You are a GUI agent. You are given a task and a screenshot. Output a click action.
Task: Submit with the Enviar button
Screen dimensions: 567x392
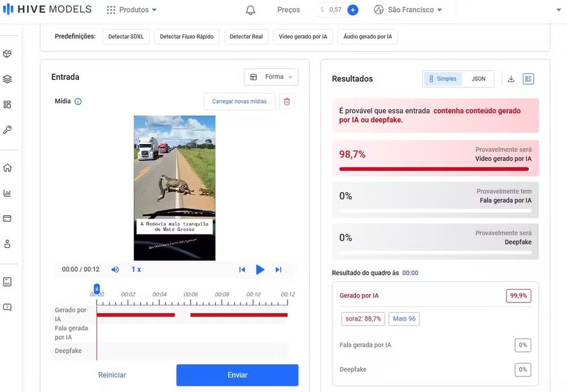(x=237, y=375)
